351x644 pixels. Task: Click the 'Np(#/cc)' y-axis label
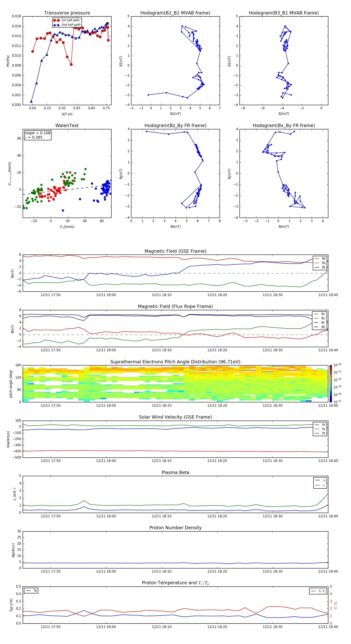(x=13, y=550)
